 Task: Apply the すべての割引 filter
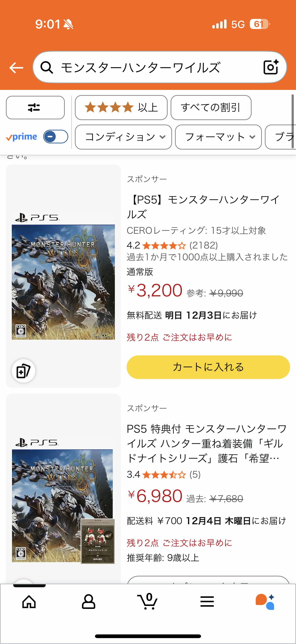(211, 108)
